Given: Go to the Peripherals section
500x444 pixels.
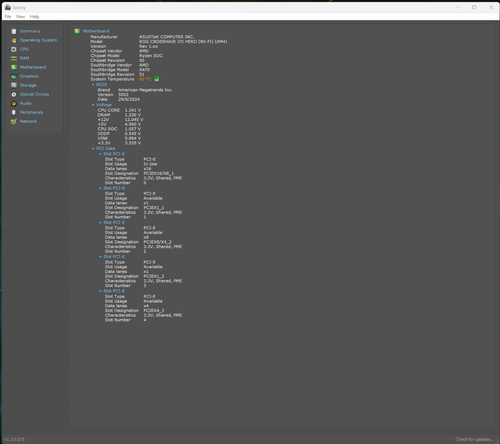Looking at the screenshot, I should [31, 112].
